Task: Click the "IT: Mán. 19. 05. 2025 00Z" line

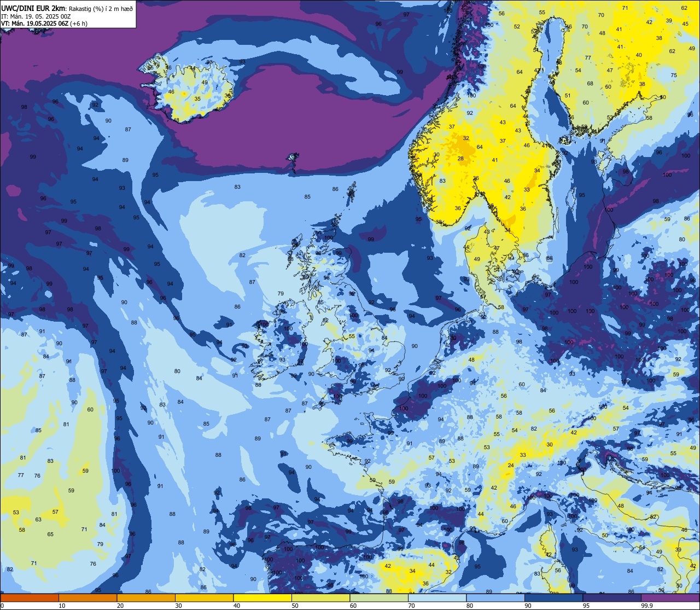Action: tap(36, 16)
